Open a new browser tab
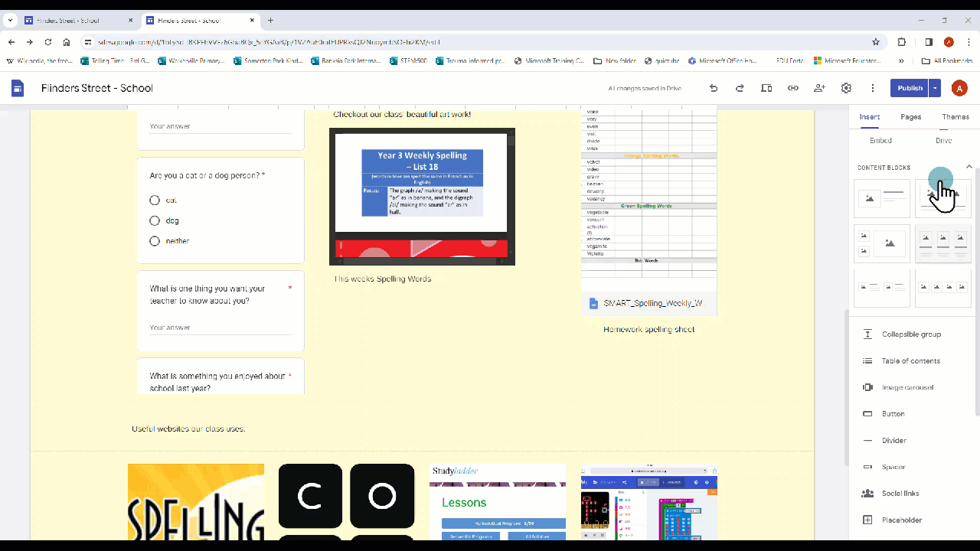Viewport: 980px width, 551px height. (270, 21)
